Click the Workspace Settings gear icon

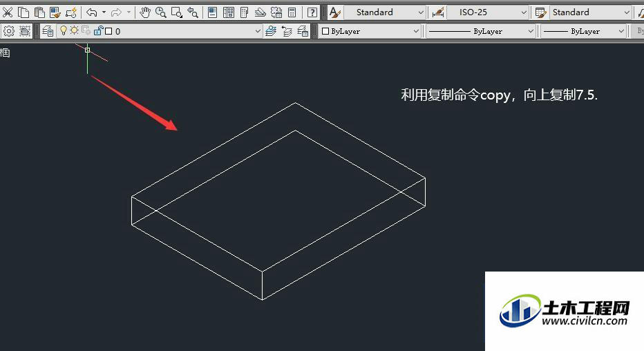tap(8, 31)
